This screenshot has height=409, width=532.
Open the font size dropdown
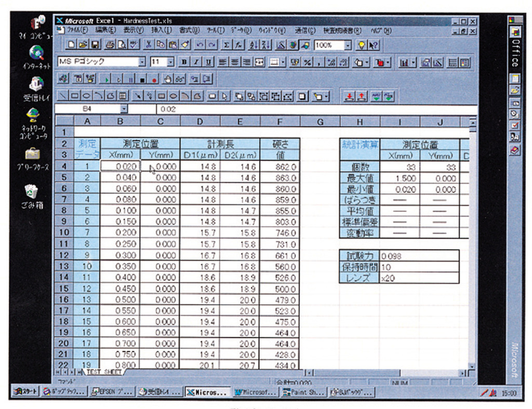click(170, 62)
